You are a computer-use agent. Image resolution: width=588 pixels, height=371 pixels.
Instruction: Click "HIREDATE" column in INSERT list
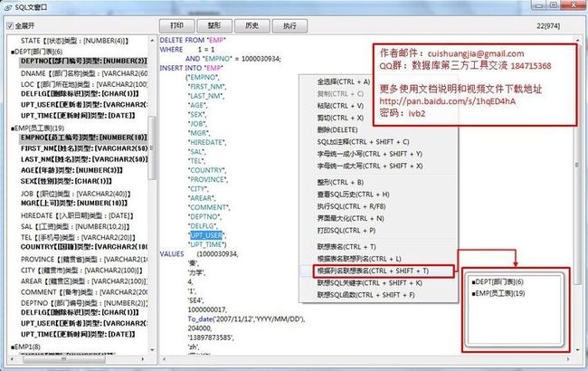click(x=206, y=143)
